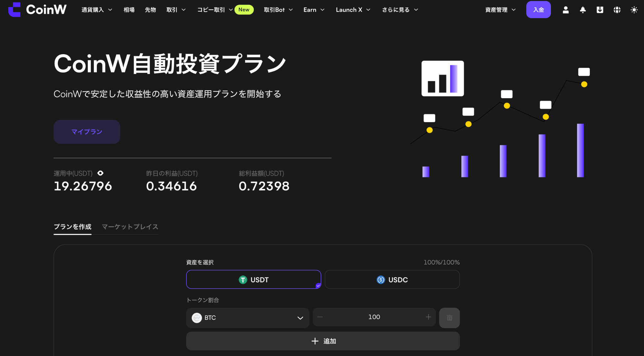Click the New badge
The height and width of the screenshot is (356, 644).
(x=244, y=9)
